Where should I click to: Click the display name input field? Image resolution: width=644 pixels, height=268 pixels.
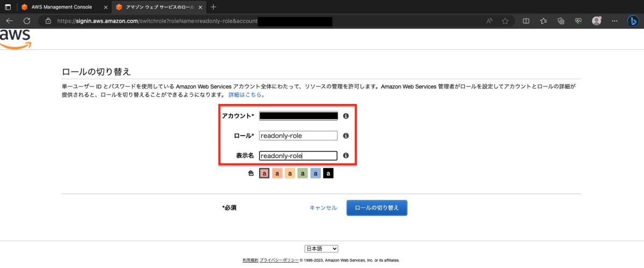(x=298, y=155)
